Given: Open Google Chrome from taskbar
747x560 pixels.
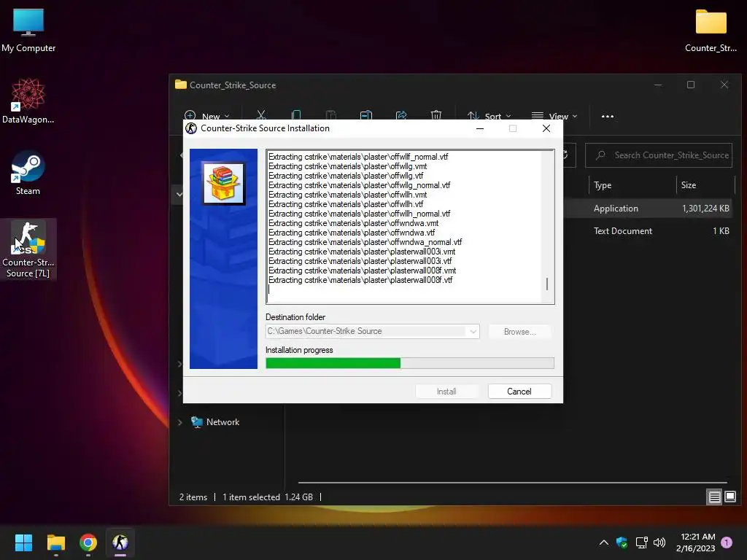Looking at the screenshot, I should pyautogui.click(x=88, y=542).
